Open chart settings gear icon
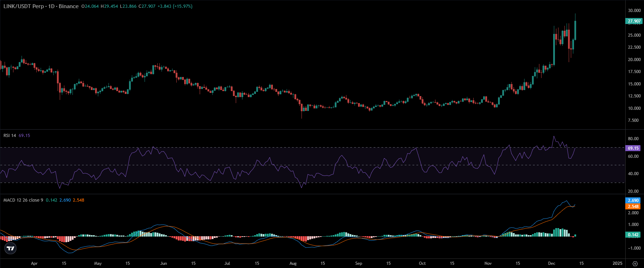 click(x=635, y=263)
